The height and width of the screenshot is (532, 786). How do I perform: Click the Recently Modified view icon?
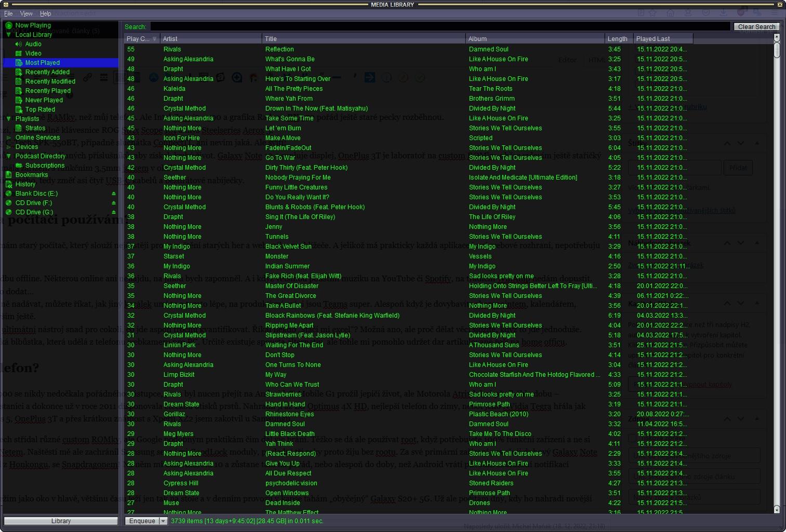19,81
